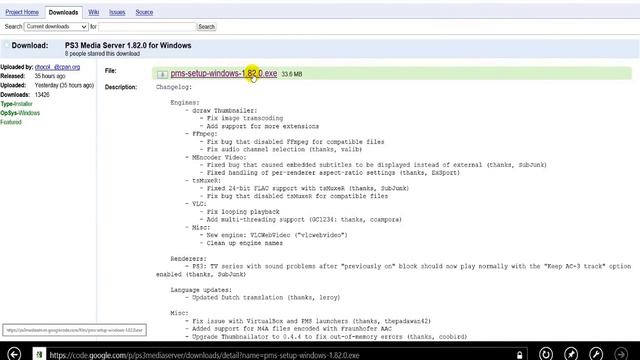Click the 'Fix looping playback' changelog line
Image resolution: width=640 pixels, height=360 pixels.
pyautogui.click(x=243, y=212)
